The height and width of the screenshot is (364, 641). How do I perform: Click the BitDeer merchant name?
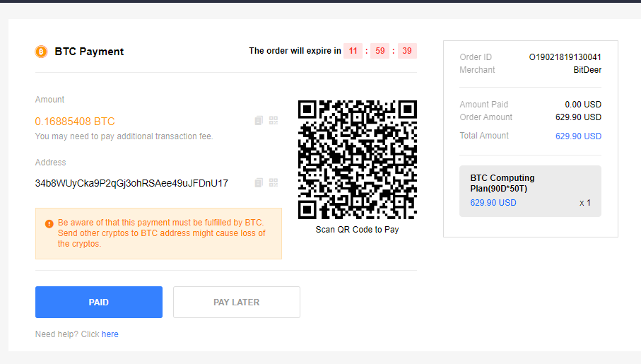pos(587,70)
